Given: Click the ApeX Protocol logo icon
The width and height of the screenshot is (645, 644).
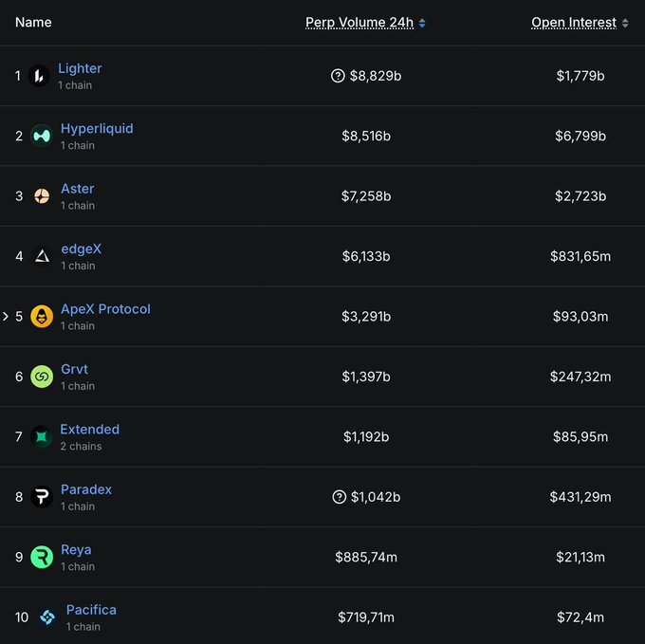Looking at the screenshot, I should (x=42, y=316).
